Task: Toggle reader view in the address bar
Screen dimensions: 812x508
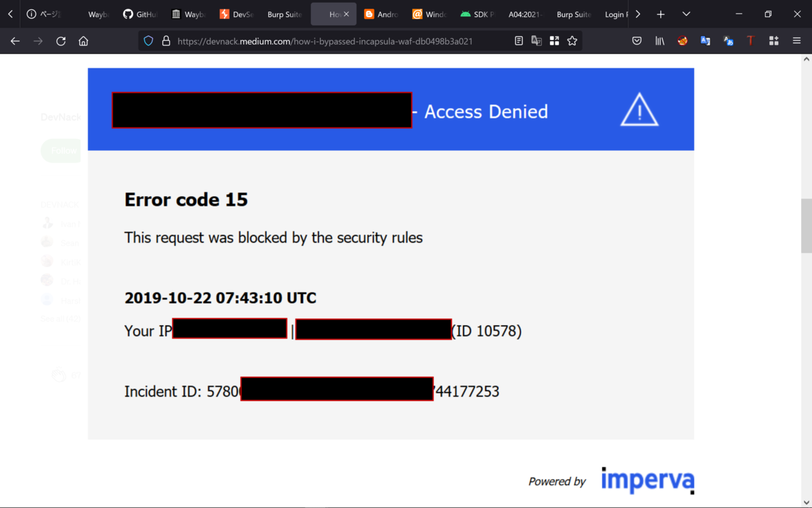Action: coord(519,41)
